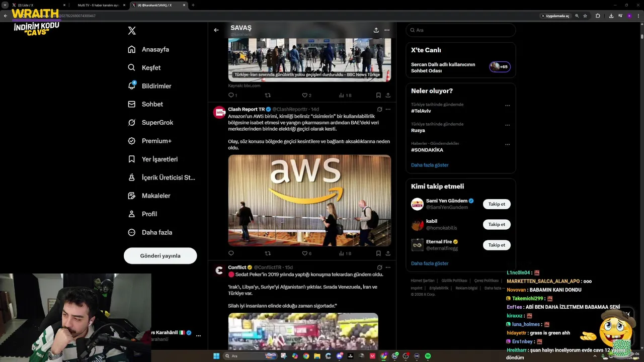The height and width of the screenshot is (362, 644).
Task: Open the #TelAviv trending topic
Action: pos(421,111)
